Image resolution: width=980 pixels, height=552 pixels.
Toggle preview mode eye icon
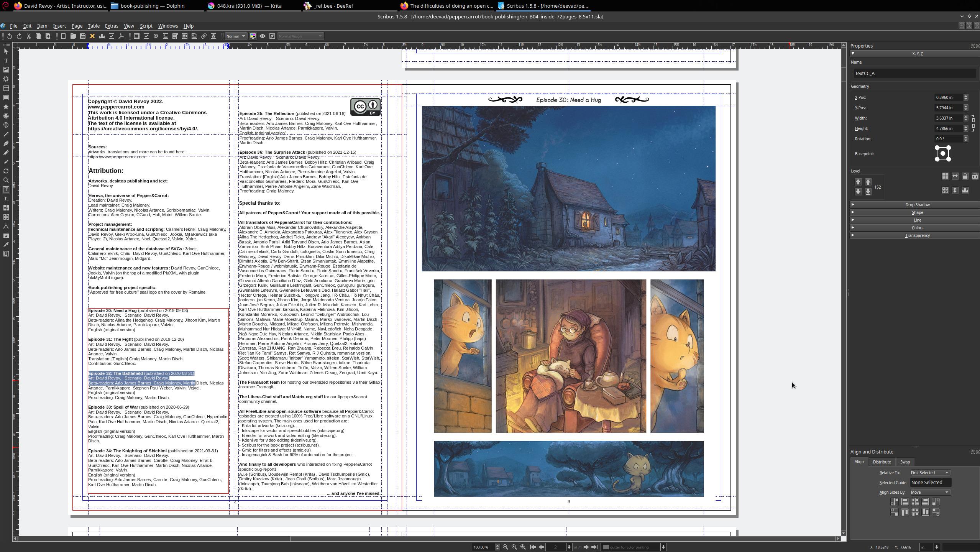click(263, 36)
